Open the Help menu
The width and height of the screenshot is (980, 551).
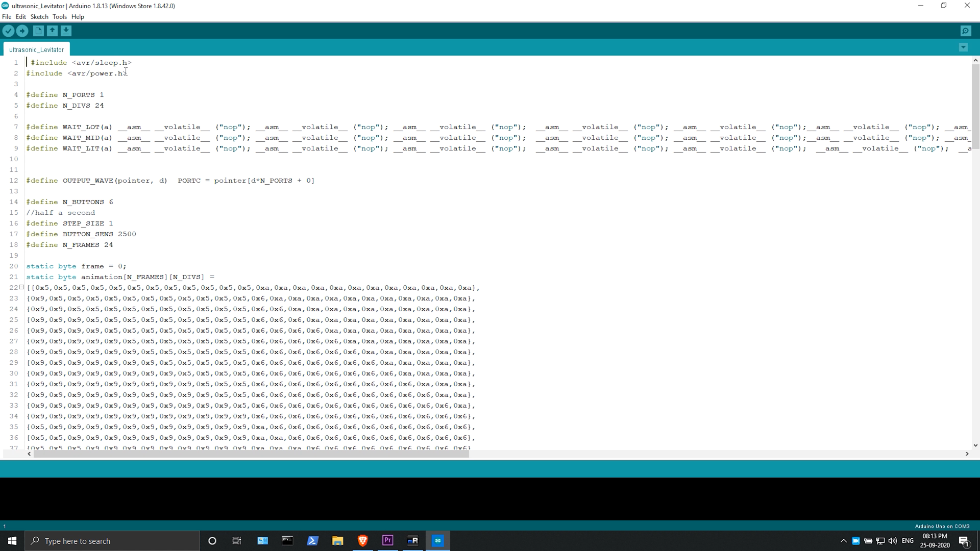tap(78, 17)
